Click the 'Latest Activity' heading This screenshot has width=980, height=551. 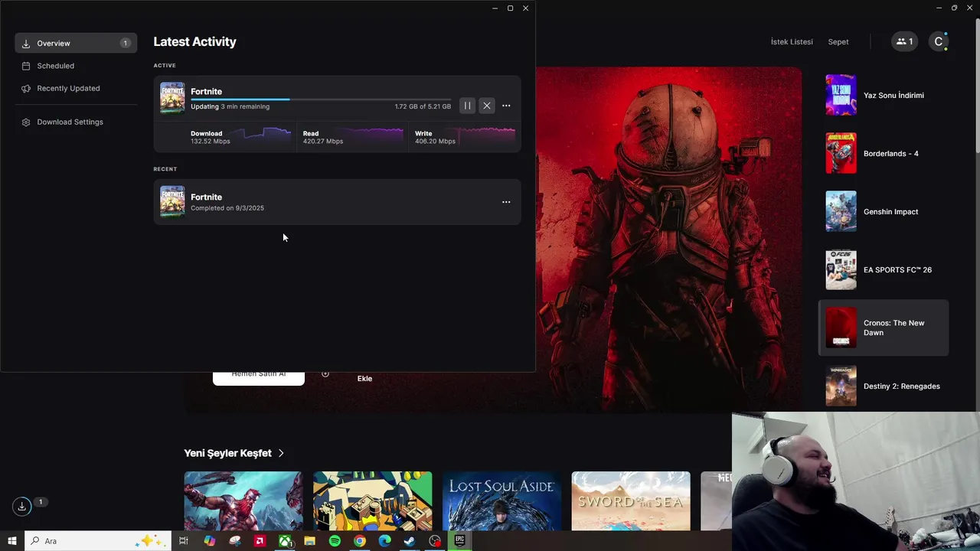(x=194, y=42)
